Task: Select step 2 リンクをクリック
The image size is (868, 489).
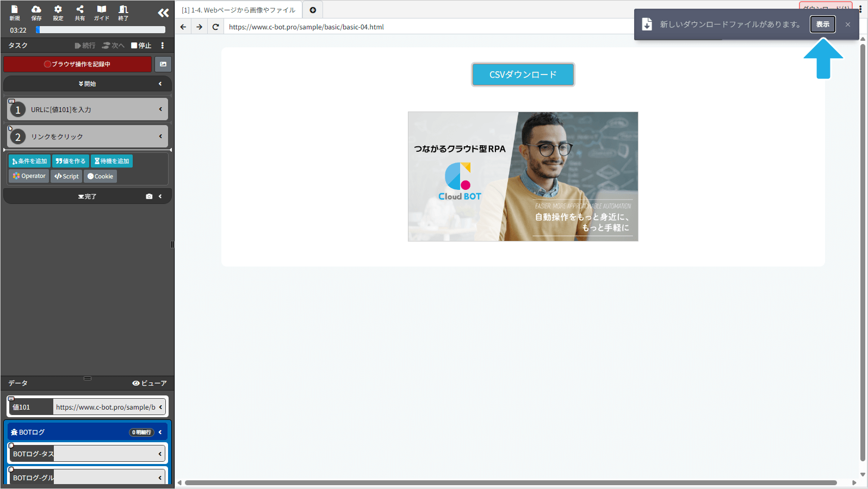Action: pyautogui.click(x=88, y=137)
